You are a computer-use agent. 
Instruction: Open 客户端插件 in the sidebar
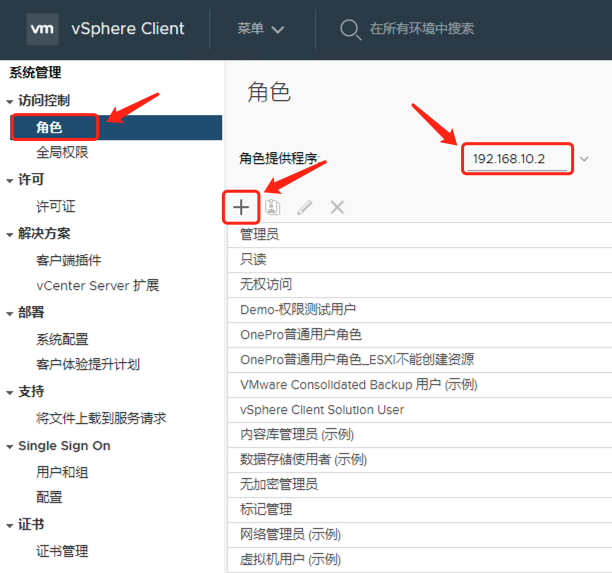click(x=69, y=260)
